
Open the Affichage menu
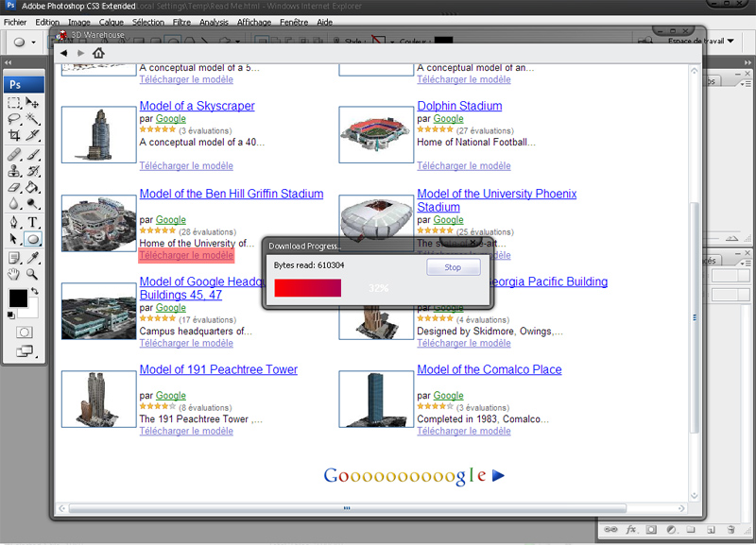[x=253, y=22]
